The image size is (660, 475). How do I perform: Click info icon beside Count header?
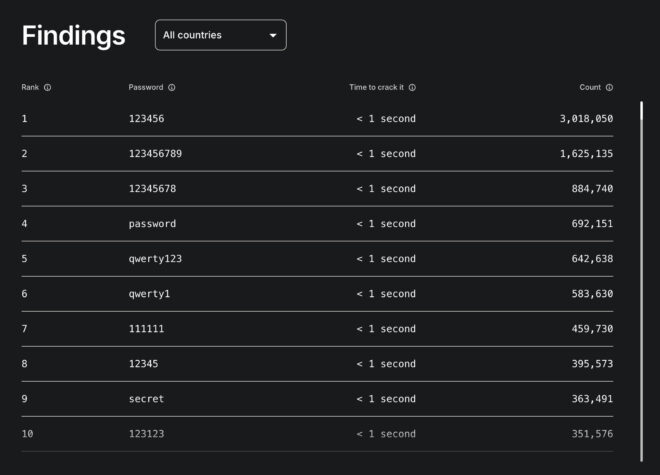pyautogui.click(x=609, y=88)
